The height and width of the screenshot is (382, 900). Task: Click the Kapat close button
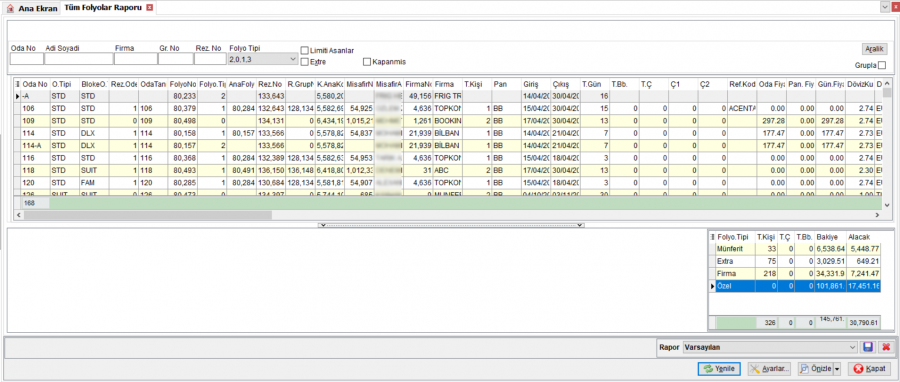(x=869, y=368)
